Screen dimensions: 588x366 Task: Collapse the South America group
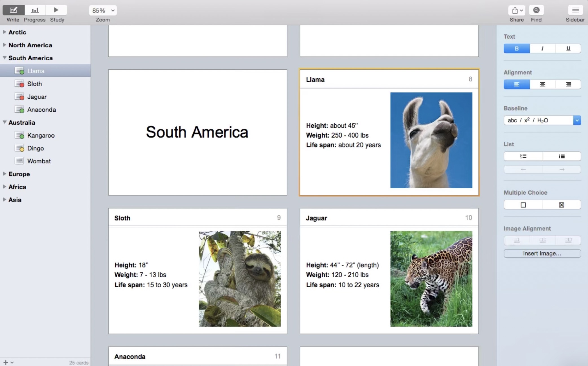pos(5,58)
